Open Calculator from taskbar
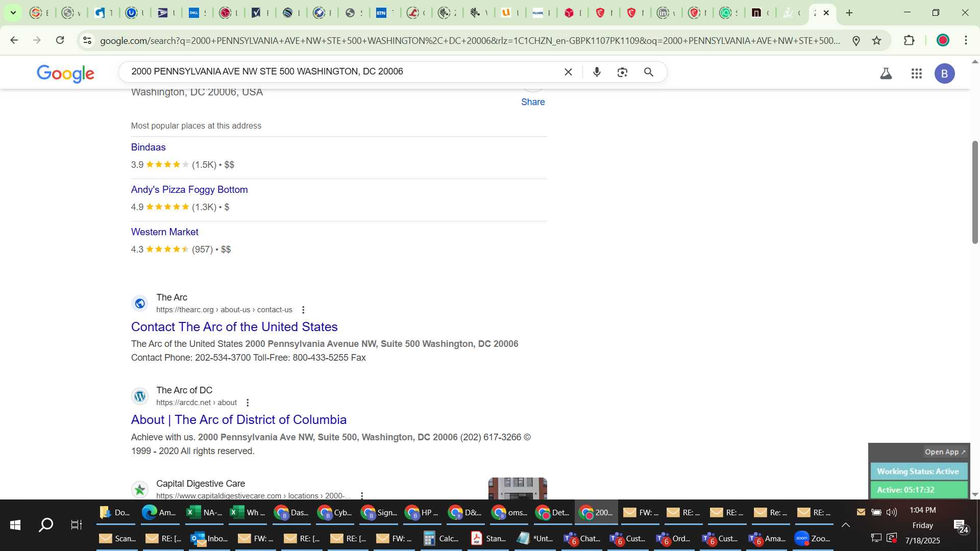Viewport: 980px width, 551px height. pyautogui.click(x=442, y=539)
